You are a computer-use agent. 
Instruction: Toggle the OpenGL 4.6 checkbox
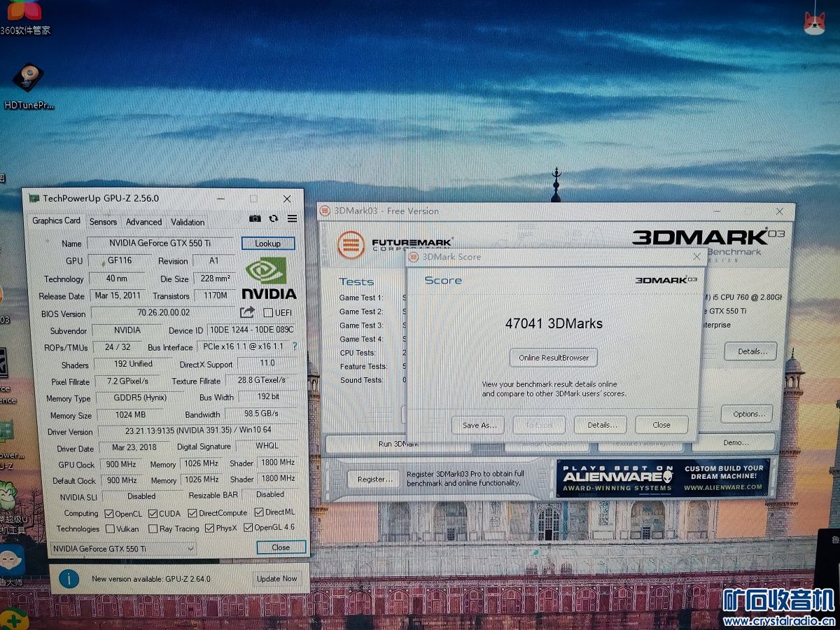click(248, 527)
